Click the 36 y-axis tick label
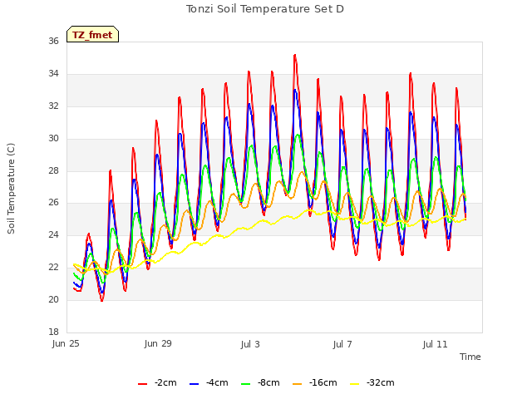 click(53, 42)
